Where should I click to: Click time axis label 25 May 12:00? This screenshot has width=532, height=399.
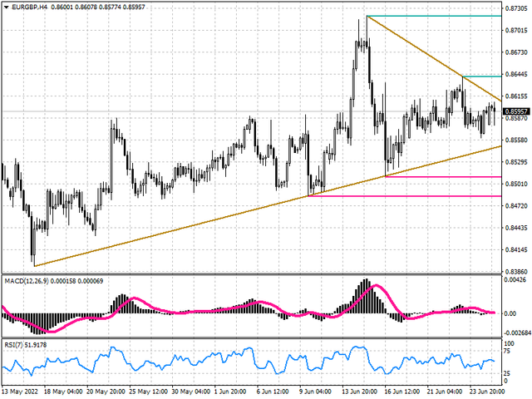tap(148, 392)
